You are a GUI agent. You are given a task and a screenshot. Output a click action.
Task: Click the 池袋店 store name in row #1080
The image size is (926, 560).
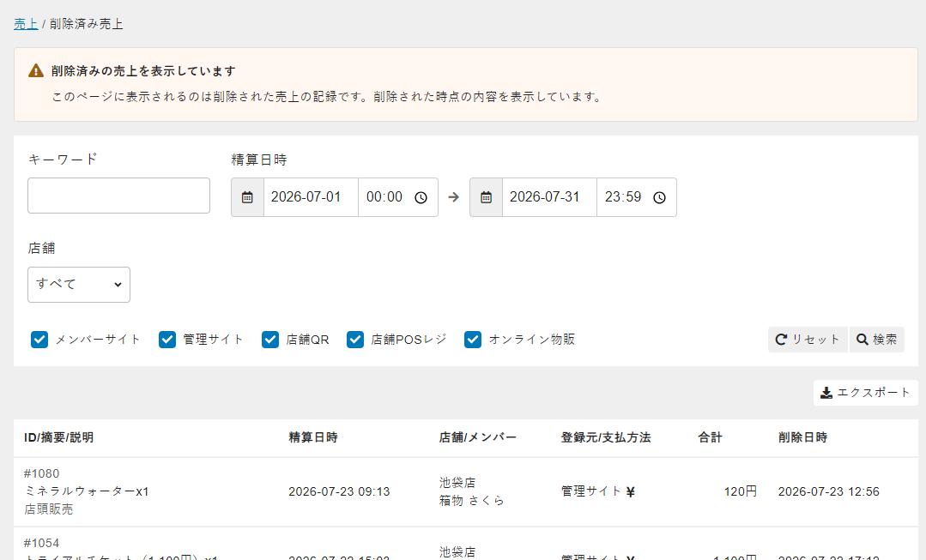pos(457,483)
